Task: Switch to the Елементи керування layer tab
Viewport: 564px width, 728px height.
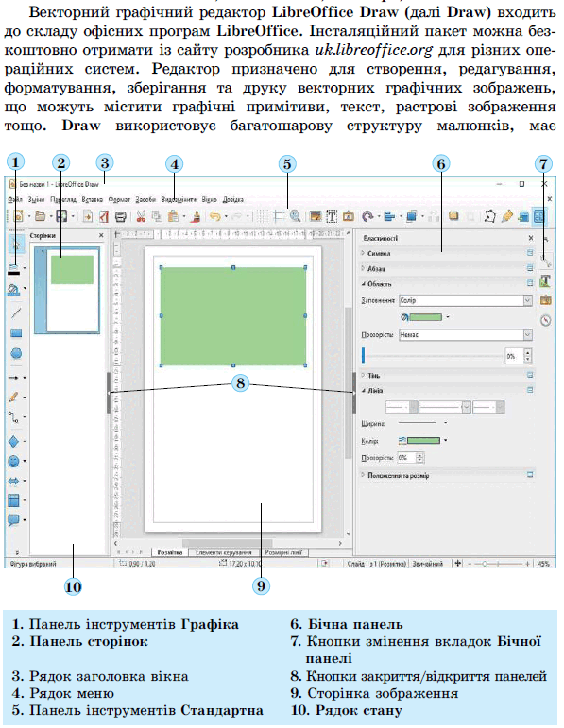Action: pyautogui.click(x=224, y=552)
